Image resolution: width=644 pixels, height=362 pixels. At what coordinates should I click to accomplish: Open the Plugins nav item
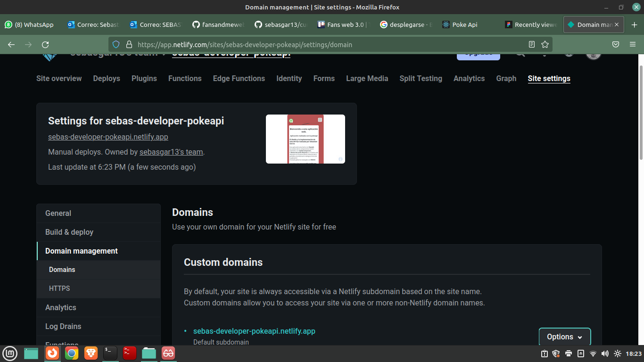pos(144,78)
